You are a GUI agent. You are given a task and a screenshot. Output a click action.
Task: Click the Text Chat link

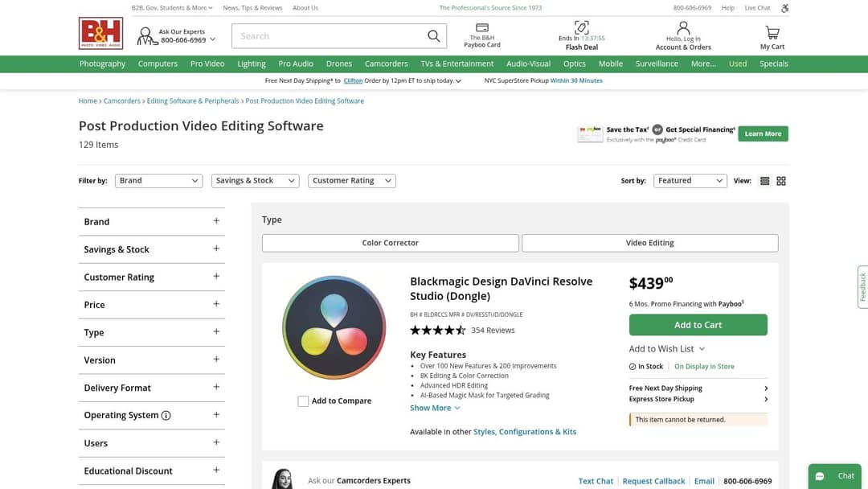point(596,481)
